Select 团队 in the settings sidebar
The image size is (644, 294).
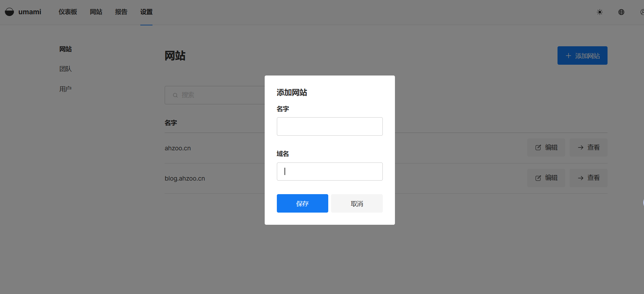[65, 69]
